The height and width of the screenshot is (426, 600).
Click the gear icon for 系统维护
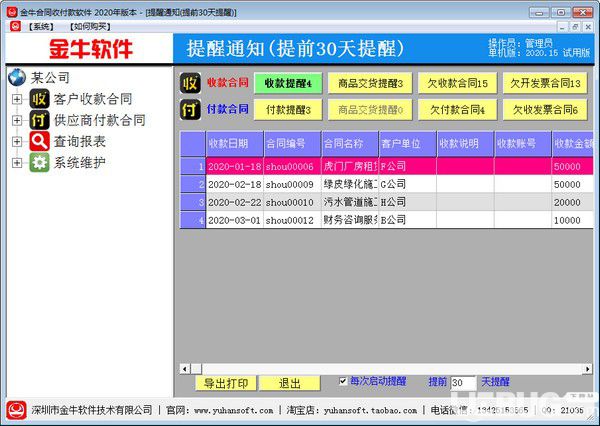point(40,163)
